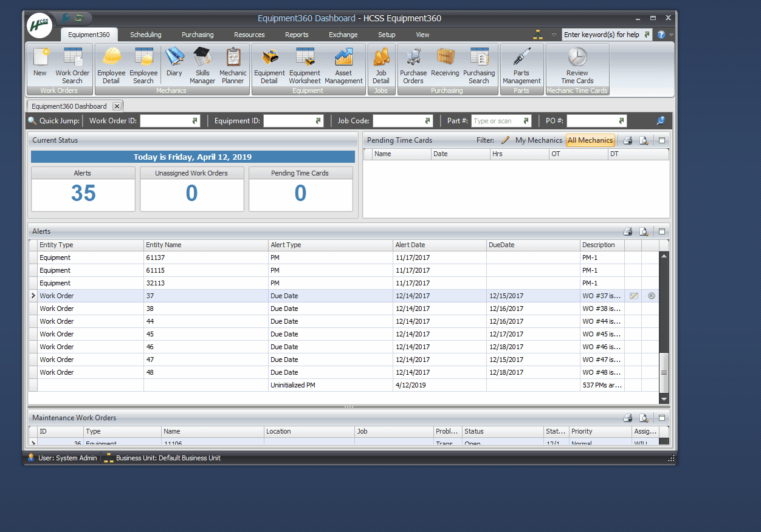761x532 pixels.
Task: Open the Equipment Worksheet
Action: (x=305, y=65)
